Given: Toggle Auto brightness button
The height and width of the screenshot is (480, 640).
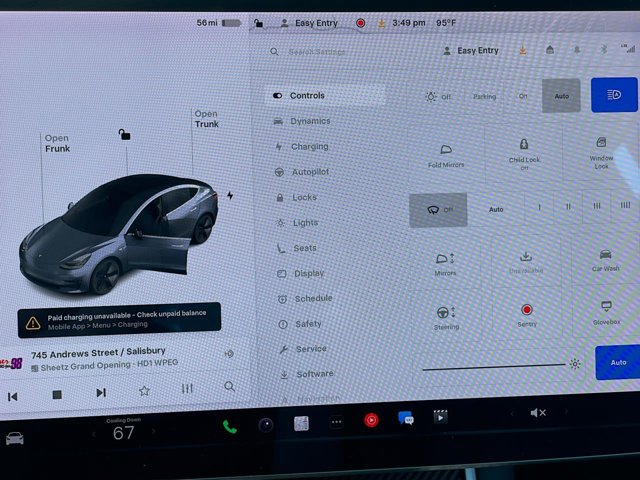Looking at the screenshot, I should [x=618, y=362].
